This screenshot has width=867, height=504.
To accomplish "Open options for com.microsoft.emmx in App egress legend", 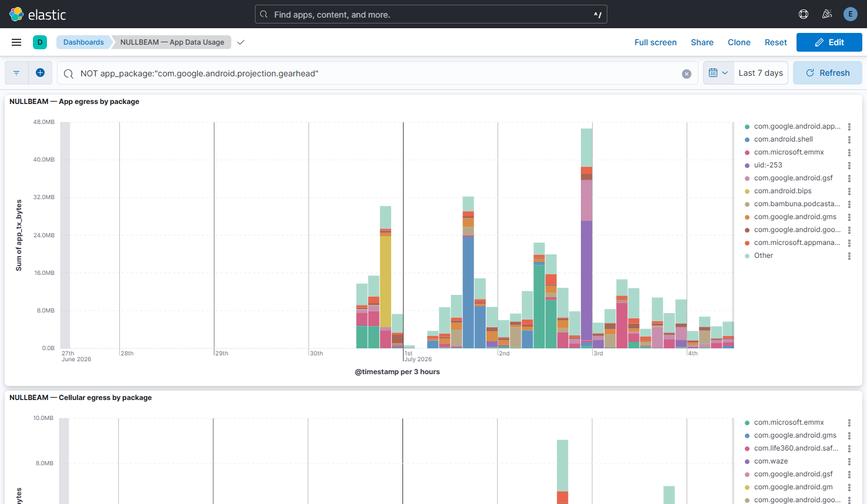I will (849, 152).
